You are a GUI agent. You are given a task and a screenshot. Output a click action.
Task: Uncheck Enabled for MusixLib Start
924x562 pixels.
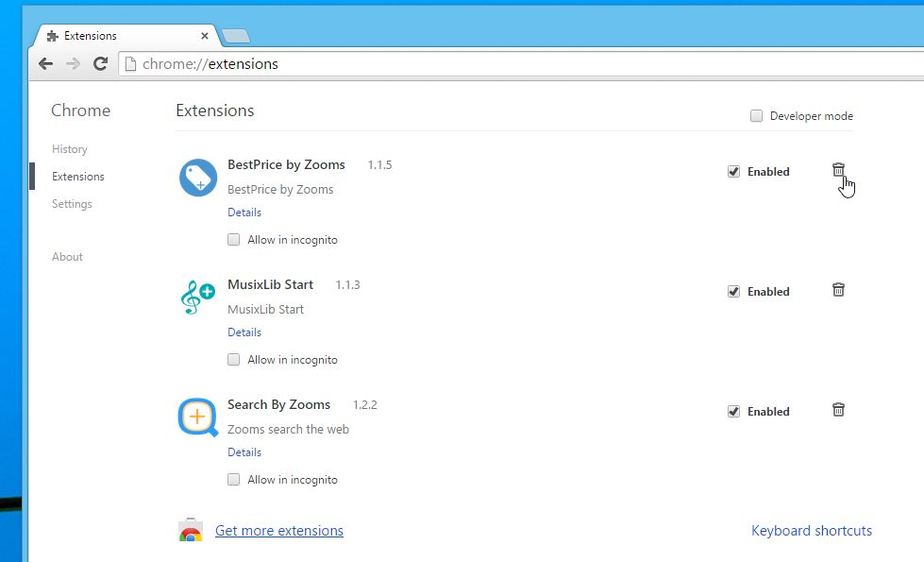click(x=733, y=291)
